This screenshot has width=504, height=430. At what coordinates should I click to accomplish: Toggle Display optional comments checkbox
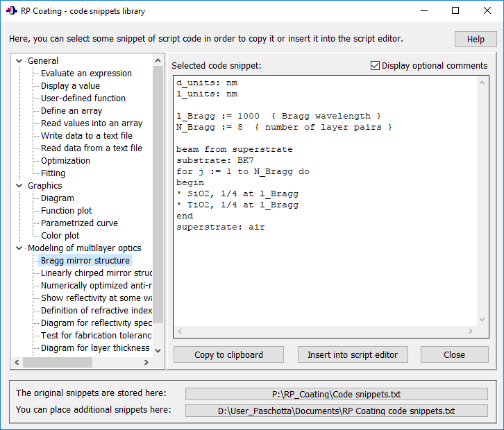point(375,65)
